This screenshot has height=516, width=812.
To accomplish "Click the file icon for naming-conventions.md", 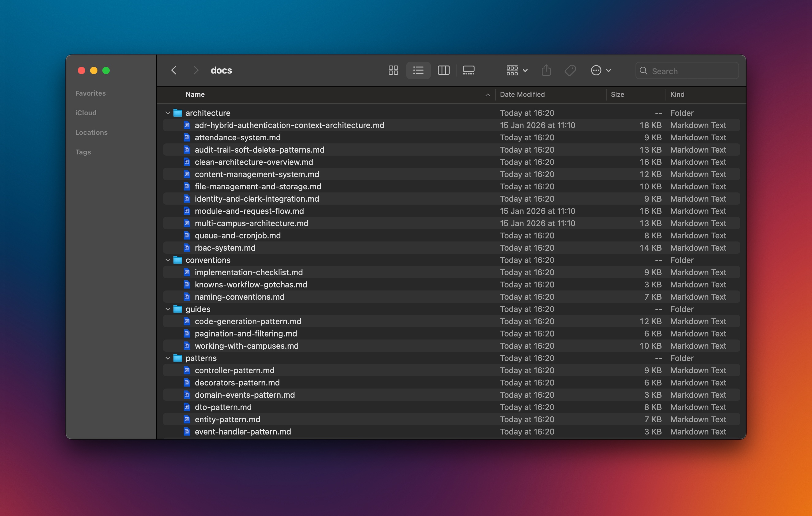I will [187, 297].
